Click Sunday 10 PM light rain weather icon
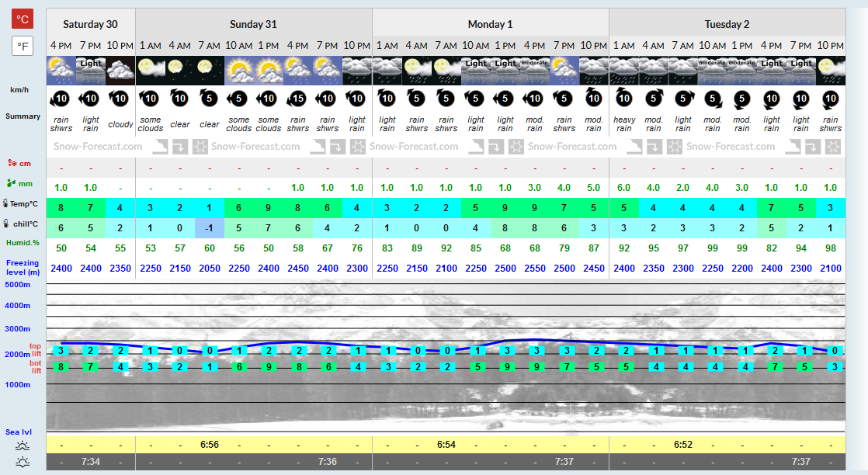This screenshot has height=475, width=868. [x=357, y=71]
